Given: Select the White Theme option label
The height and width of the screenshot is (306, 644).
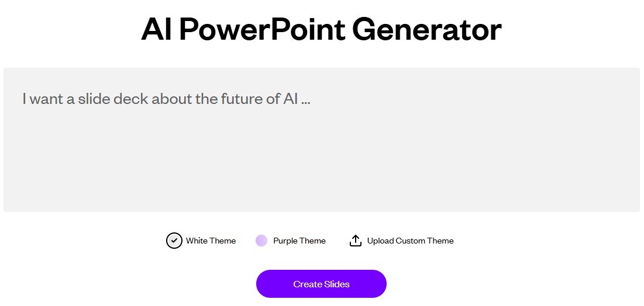Looking at the screenshot, I should [x=211, y=241].
